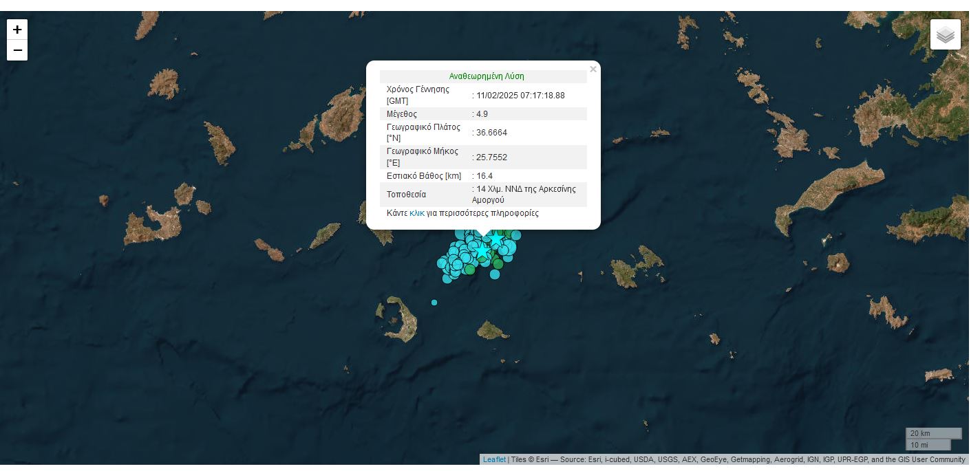
Task: Open the Leaflet attribution link
Action: (x=493, y=459)
